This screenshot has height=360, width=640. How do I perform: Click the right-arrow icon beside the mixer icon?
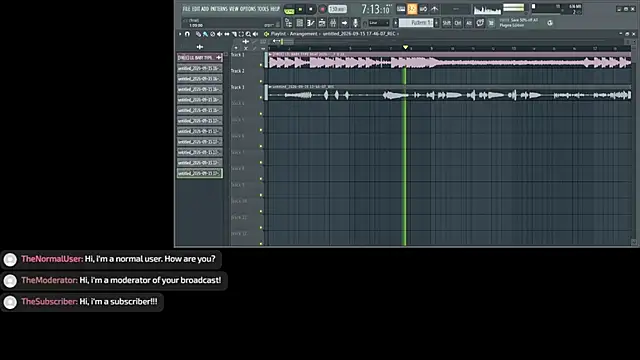pos(344,23)
